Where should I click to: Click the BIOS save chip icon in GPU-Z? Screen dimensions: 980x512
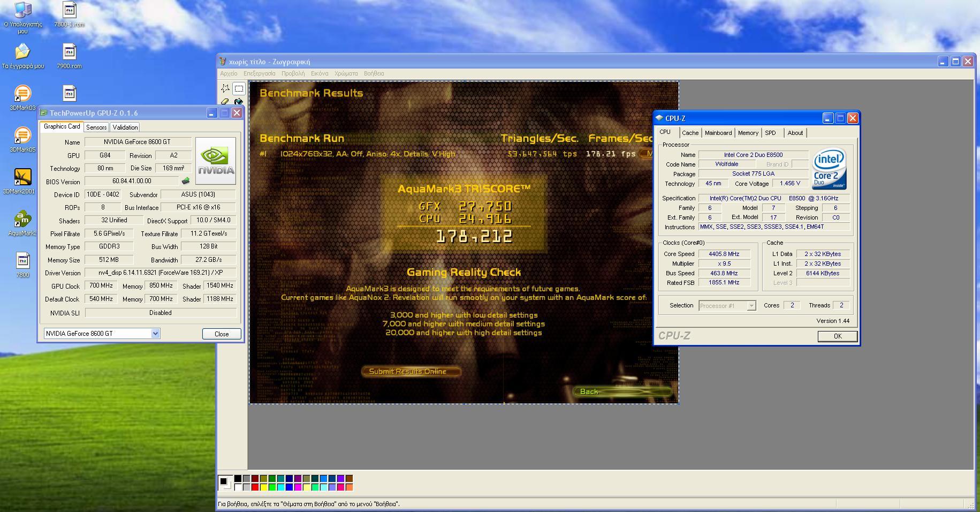point(186,181)
